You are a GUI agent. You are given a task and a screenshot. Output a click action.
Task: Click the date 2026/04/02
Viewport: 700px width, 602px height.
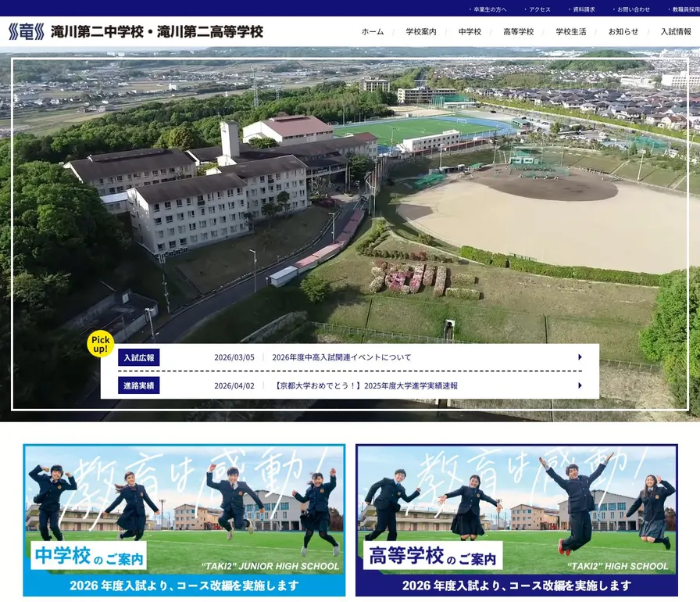coord(234,386)
